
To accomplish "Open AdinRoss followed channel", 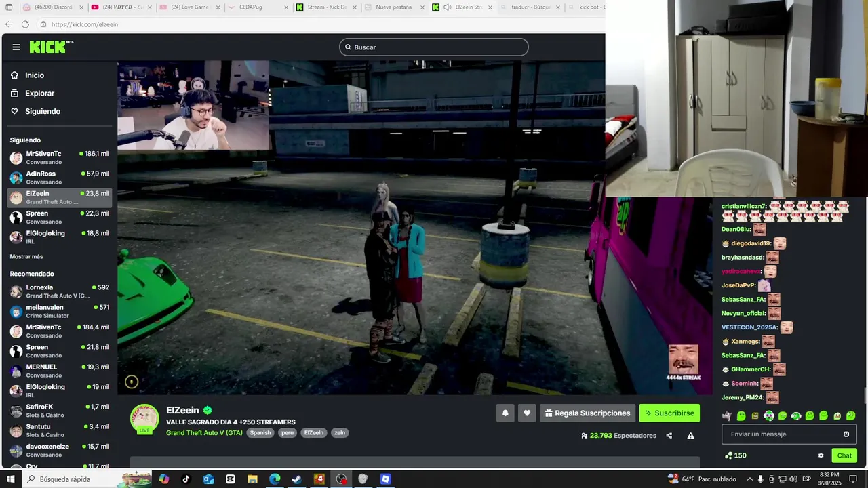I will coord(60,178).
